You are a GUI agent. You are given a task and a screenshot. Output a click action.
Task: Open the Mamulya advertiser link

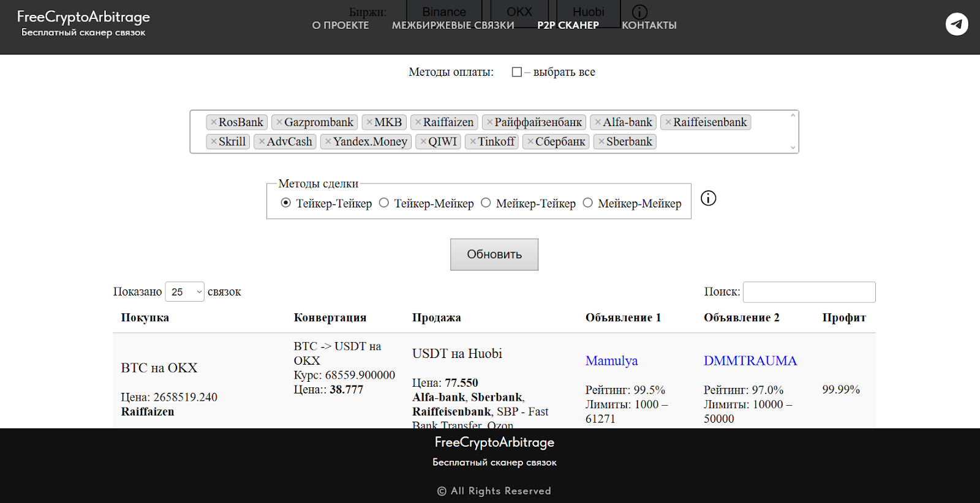(611, 361)
